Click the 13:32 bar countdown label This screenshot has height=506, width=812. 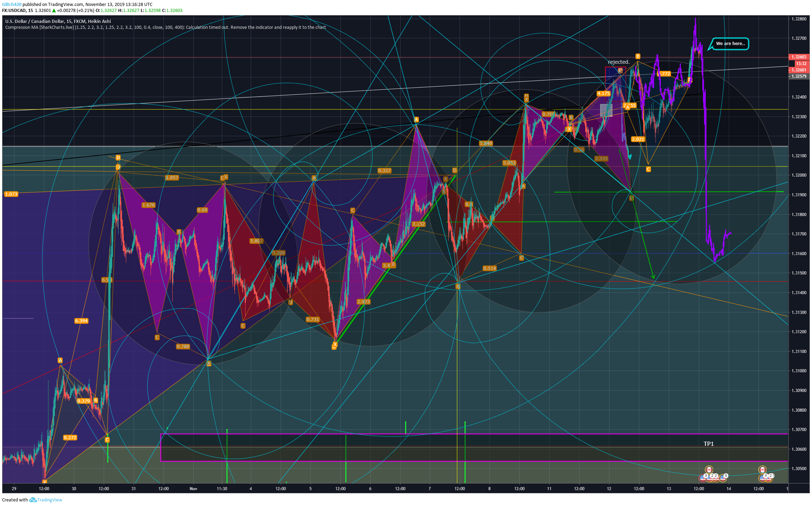click(x=801, y=64)
